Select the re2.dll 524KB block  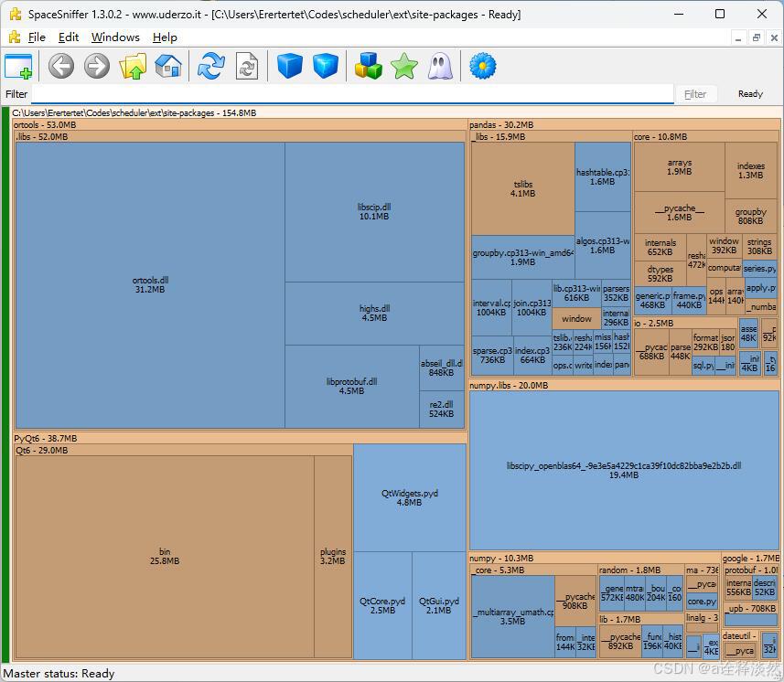[442, 410]
